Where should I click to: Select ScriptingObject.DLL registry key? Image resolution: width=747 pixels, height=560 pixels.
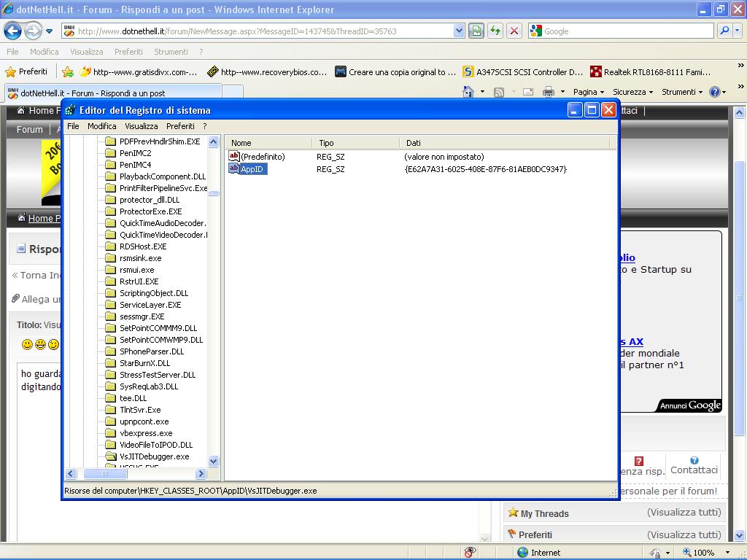[x=154, y=293]
